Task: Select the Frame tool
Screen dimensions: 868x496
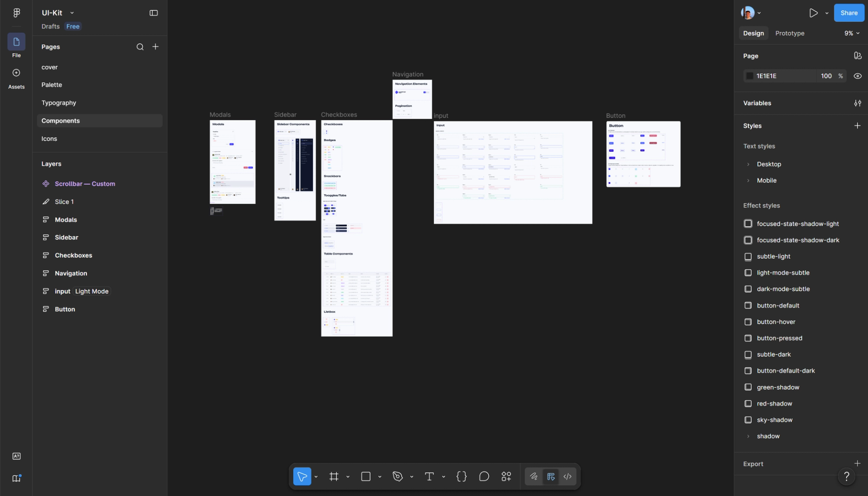Action: [334, 477]
